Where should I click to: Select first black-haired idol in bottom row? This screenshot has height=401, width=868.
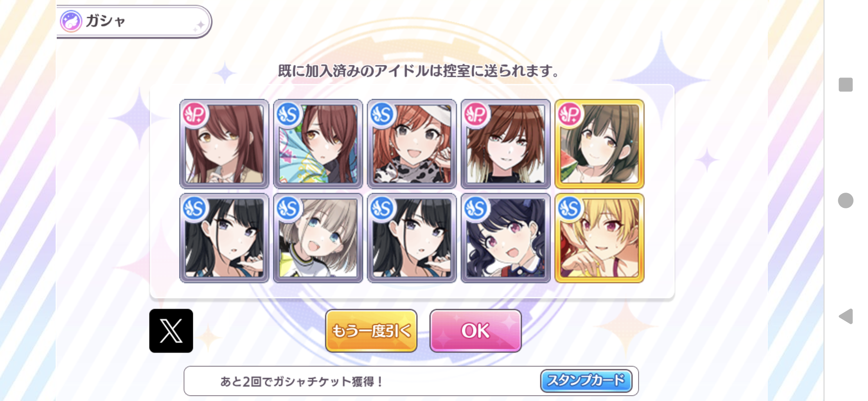(x=224, y=238)
